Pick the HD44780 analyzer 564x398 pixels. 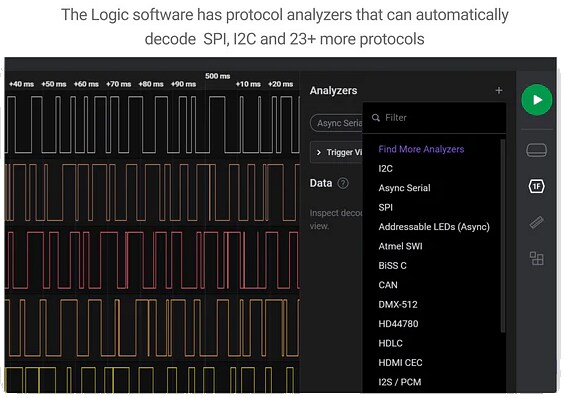click(x=398, y=324)
